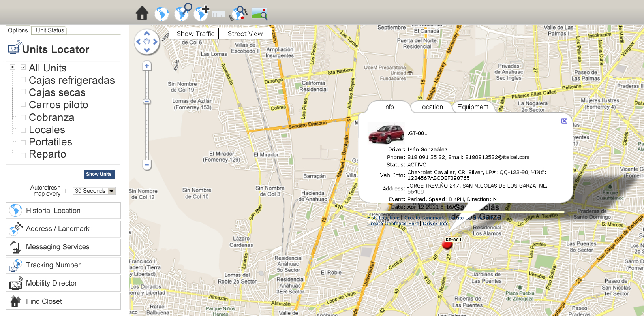Check the Reparto checkbox
The image size is (644, 316).
(x=23, y=155)
